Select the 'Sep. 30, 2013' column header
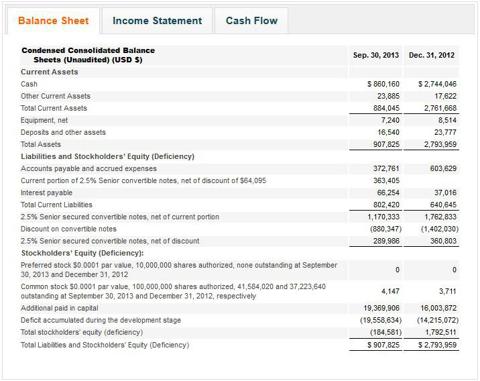Viewport: 480px width, 381px height. pos(376,55)
